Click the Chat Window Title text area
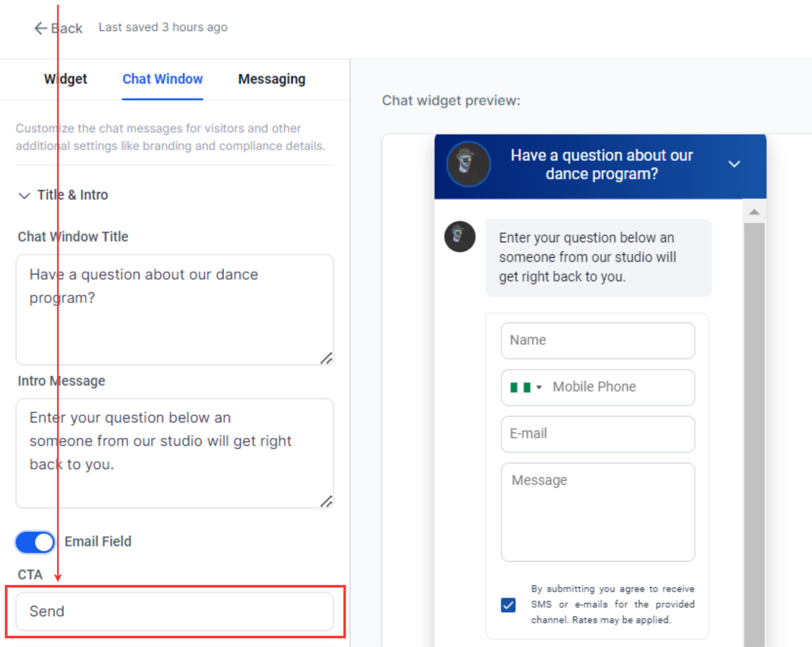The image size is (812, 647). 175,310
